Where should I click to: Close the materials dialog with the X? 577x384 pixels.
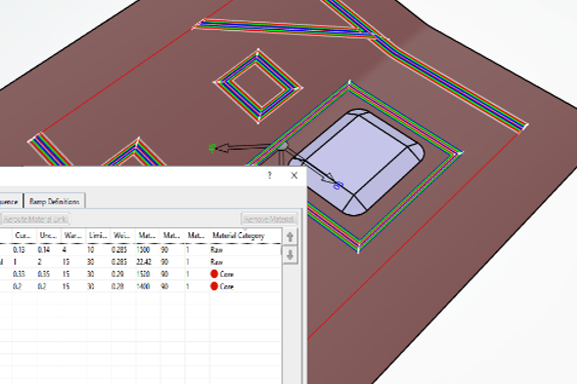pyautogui.click(x=294, y=175)
